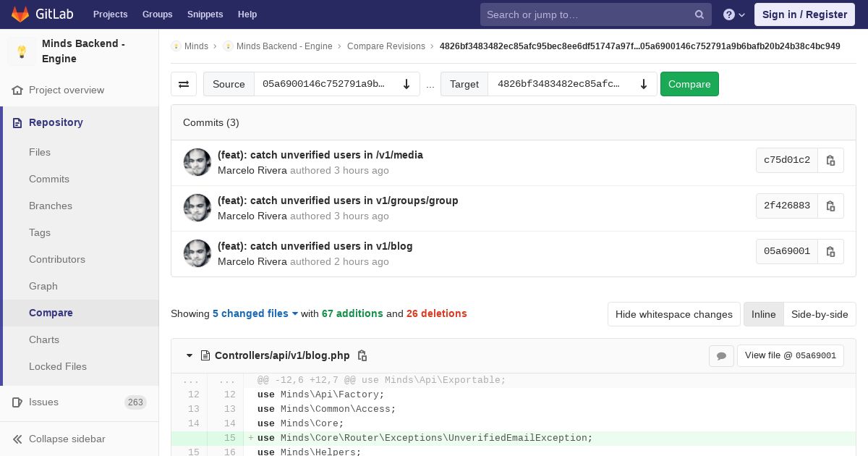Copy commit SHA c75d01c2 to clipboard
The image size is (868, 456).
click(x=830, y=160)
